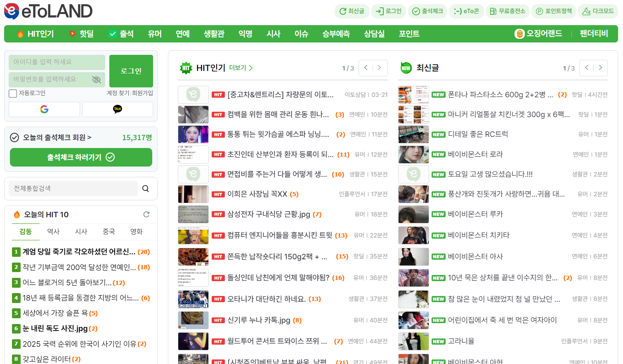Open the 유머 menu in navigation bar
This screenshot has height=364, width=623.
[155, 34]
